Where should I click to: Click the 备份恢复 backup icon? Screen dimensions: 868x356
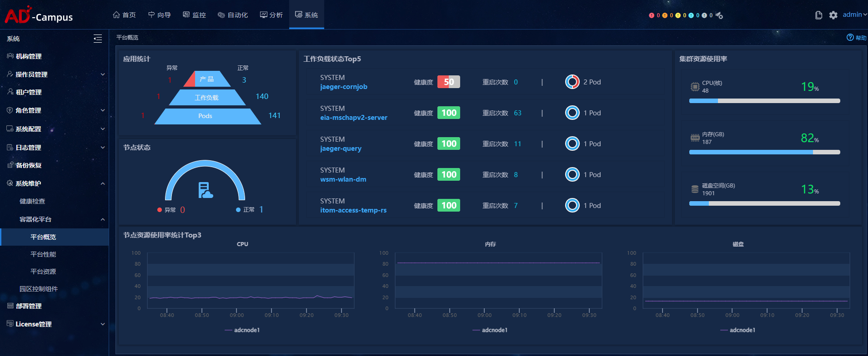point(10,165)
